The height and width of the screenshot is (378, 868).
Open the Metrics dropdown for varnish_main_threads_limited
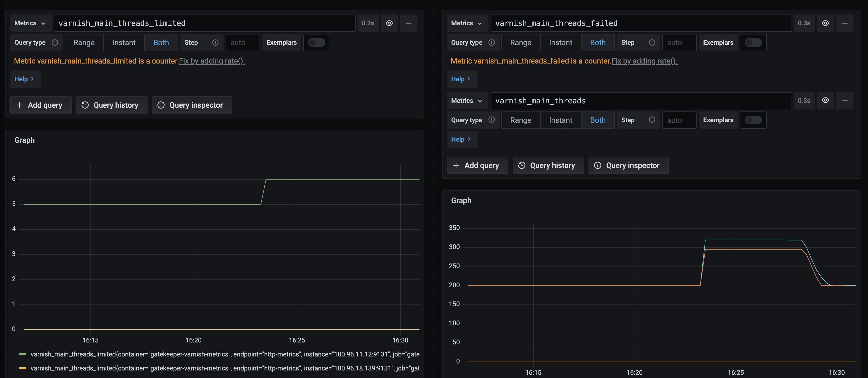click(x=30, y=23)
